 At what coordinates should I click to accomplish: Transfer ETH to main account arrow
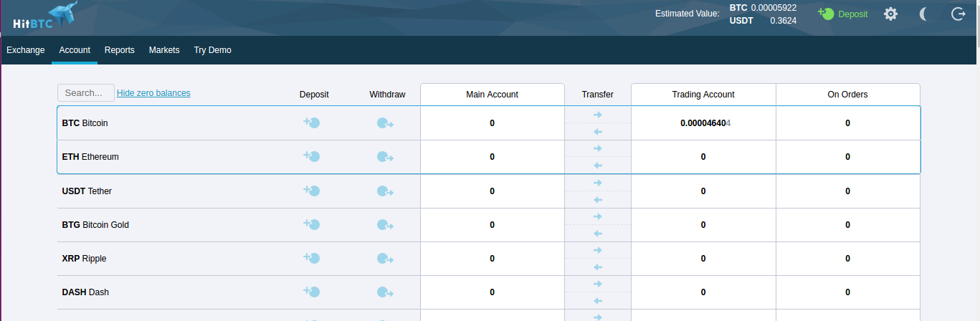598,166
